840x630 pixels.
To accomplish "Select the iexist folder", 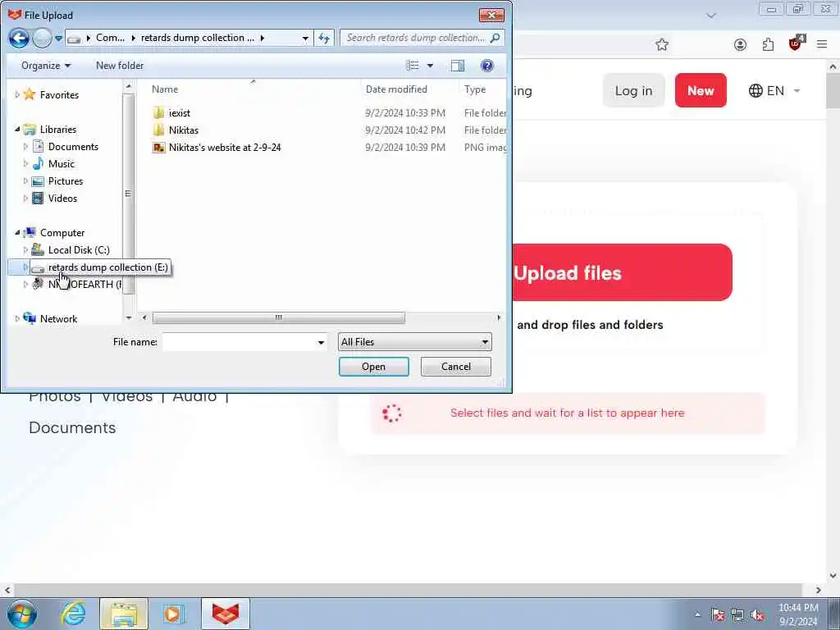I will click(180, 113).
